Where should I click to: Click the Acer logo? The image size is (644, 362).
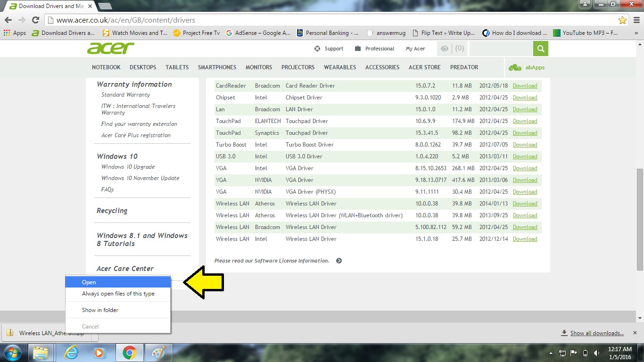111,48
